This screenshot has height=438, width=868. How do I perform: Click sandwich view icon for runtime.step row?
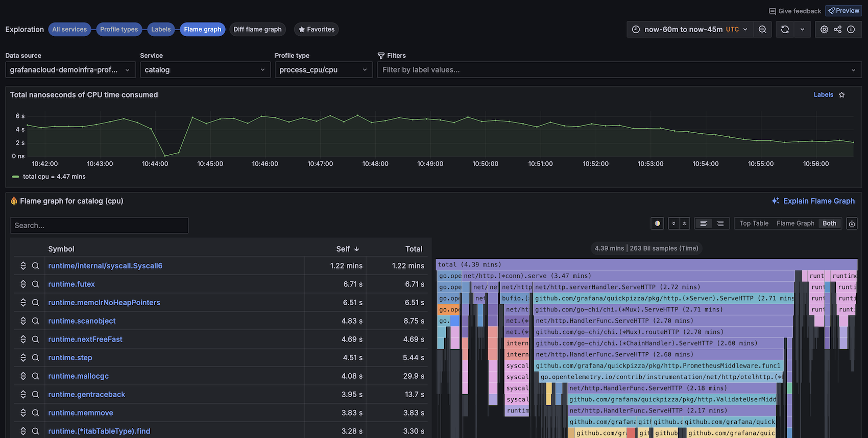point(23,358)
